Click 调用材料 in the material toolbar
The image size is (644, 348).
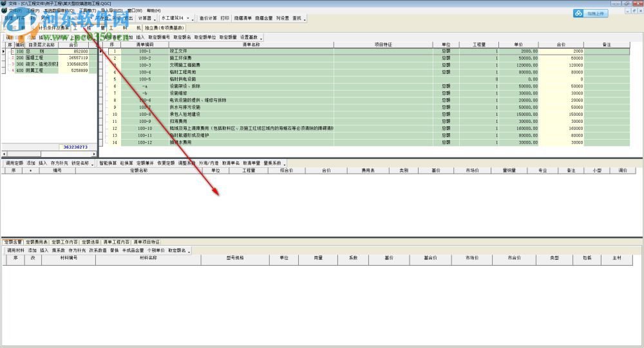click(15, 250)
